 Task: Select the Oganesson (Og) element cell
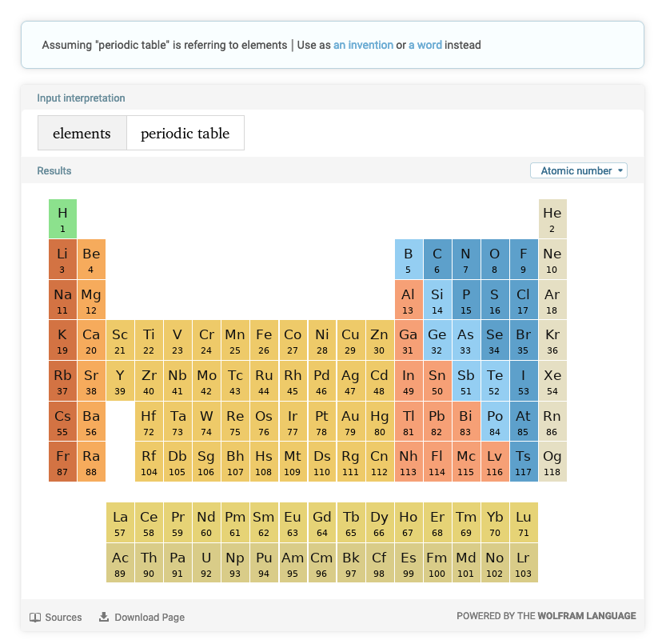pyautogui.click(x=552, y=462)
